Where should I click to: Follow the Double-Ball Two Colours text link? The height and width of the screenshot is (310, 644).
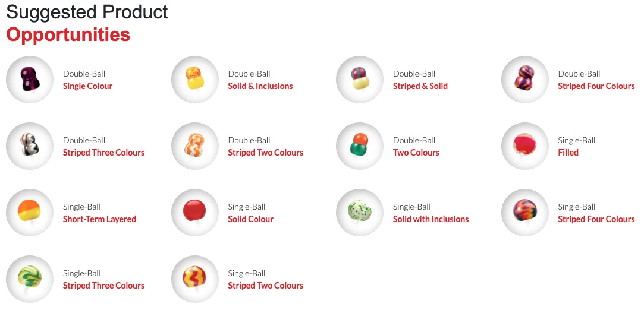(416, 153)
